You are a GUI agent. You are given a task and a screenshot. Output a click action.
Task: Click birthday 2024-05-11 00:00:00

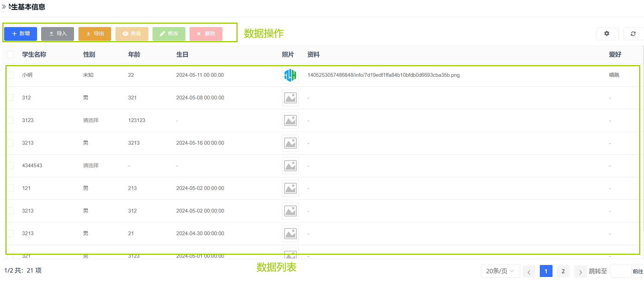click(200, 75)
